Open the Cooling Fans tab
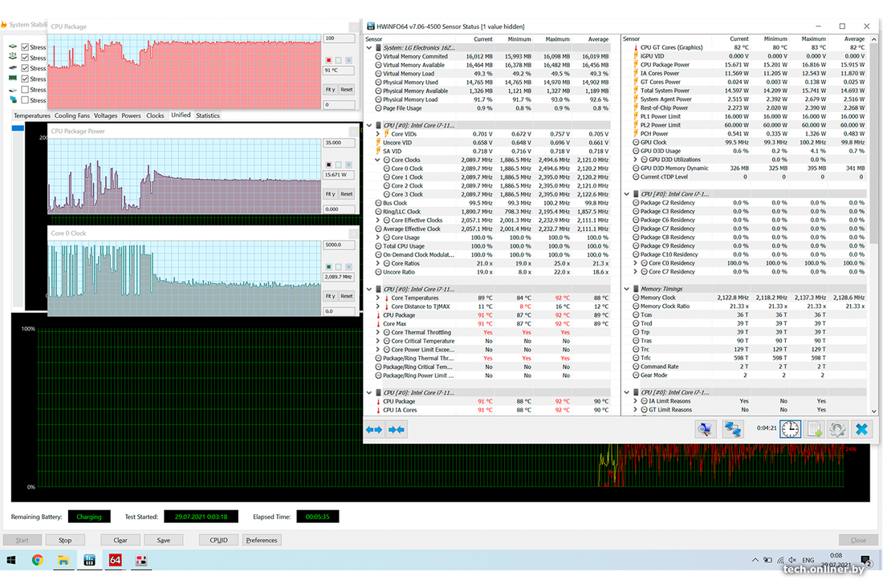This screenshot has width=883, height=588. [x=71, y=116]
